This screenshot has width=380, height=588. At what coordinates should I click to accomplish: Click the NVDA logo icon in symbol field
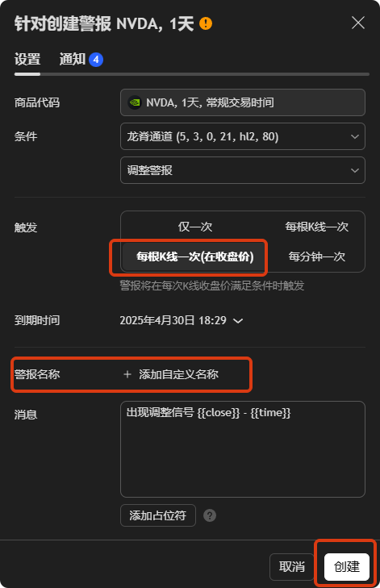pos(135,102)
